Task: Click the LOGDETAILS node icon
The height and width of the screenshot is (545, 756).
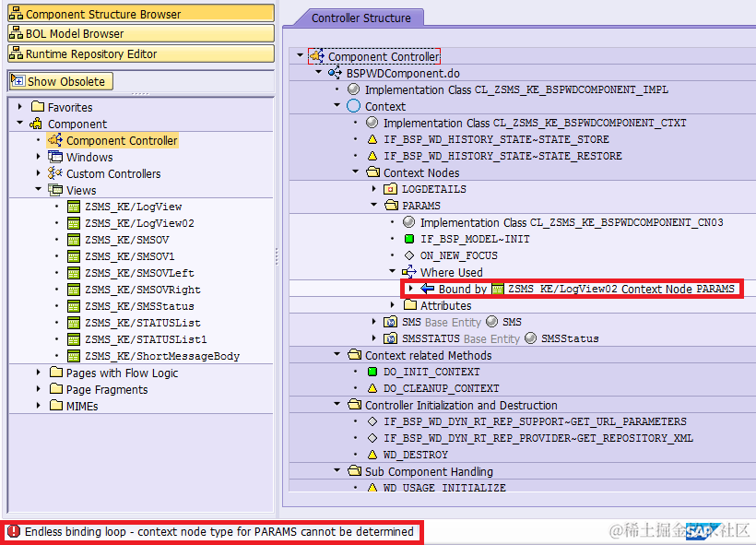Action: coord(391,188)
